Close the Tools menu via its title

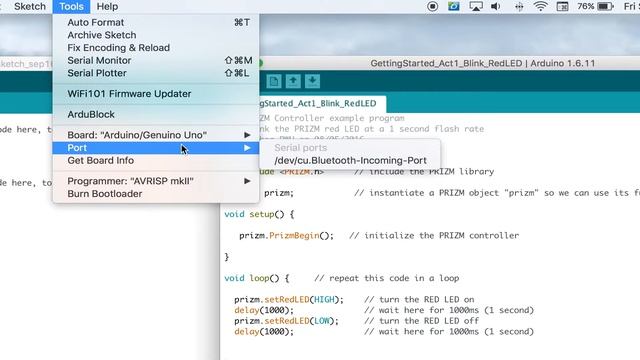click(71, 7)
